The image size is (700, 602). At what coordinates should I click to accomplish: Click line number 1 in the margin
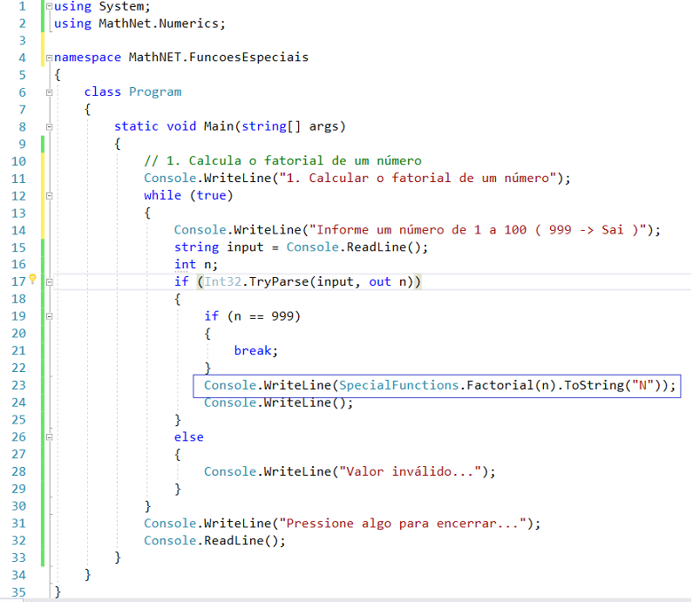pos(23,6)
